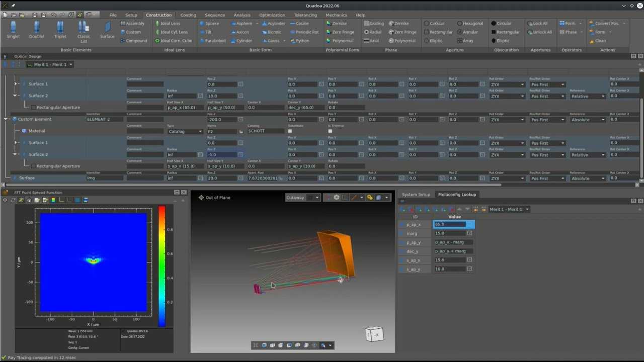Screen dimensions: 644x362
Task: Apply the Biconic basic form
Action: pos(272,32)
